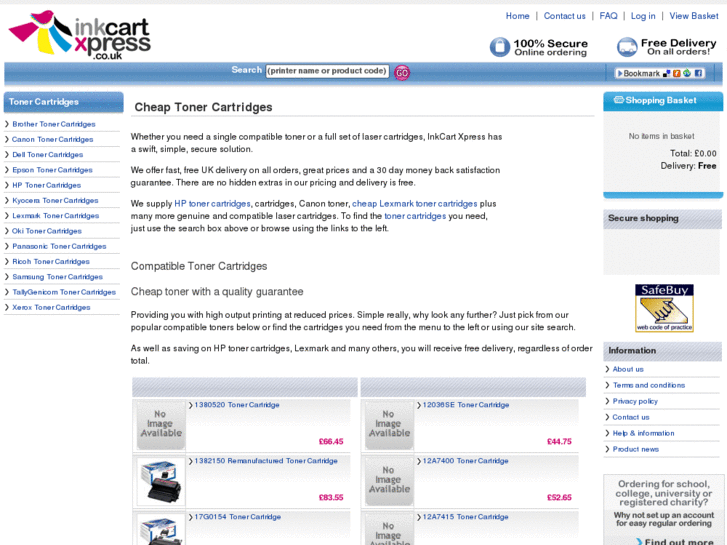The image size is (727, 545).
Task: Click the orange Furl bookmark icon
Action: click(677, 73)
